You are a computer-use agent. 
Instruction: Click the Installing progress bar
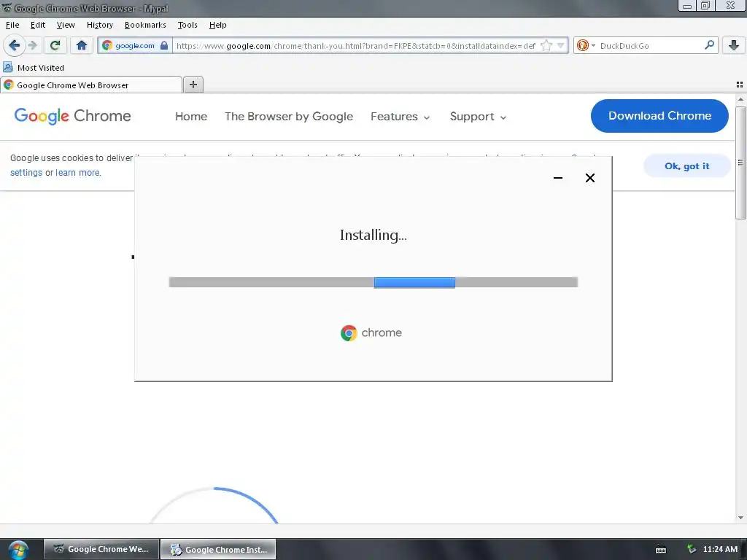(373, 282)
